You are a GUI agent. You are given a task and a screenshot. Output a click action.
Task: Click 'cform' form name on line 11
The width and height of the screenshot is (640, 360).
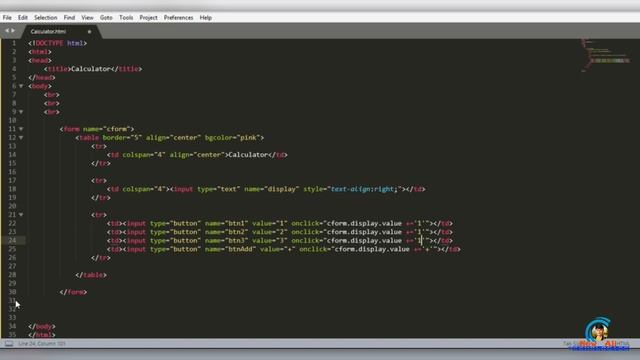(x=118, y=129)
